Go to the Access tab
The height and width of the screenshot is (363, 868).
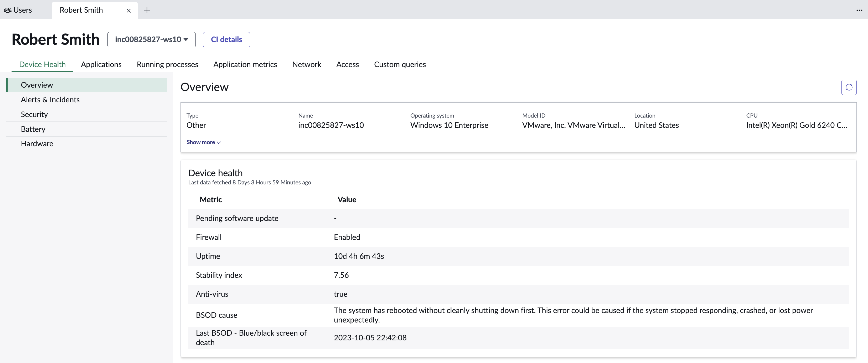(x=347, y=64)
